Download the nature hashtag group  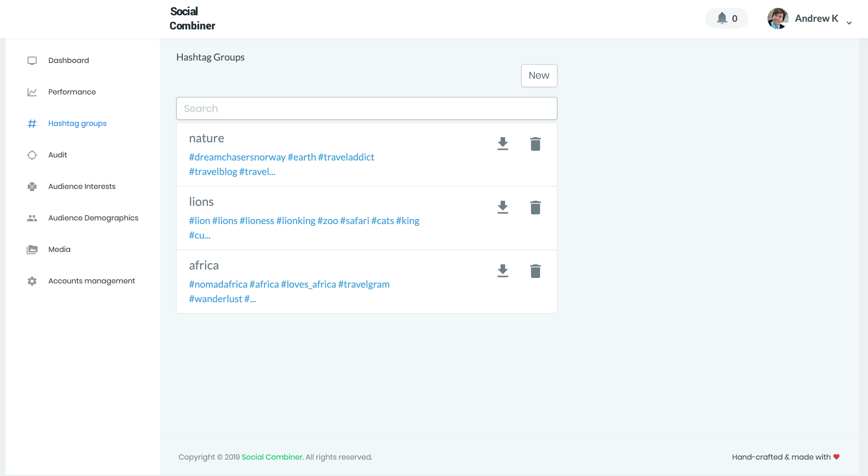coord(502,144)
